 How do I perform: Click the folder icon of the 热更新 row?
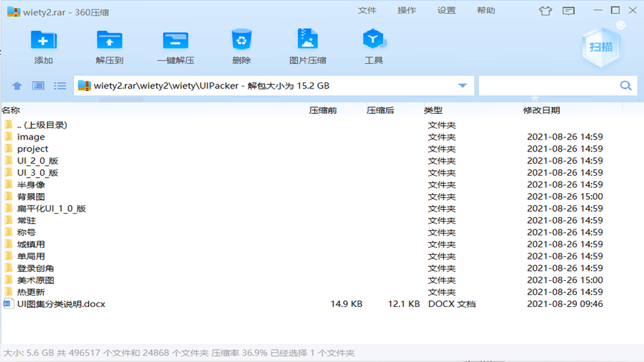(8, 292)
